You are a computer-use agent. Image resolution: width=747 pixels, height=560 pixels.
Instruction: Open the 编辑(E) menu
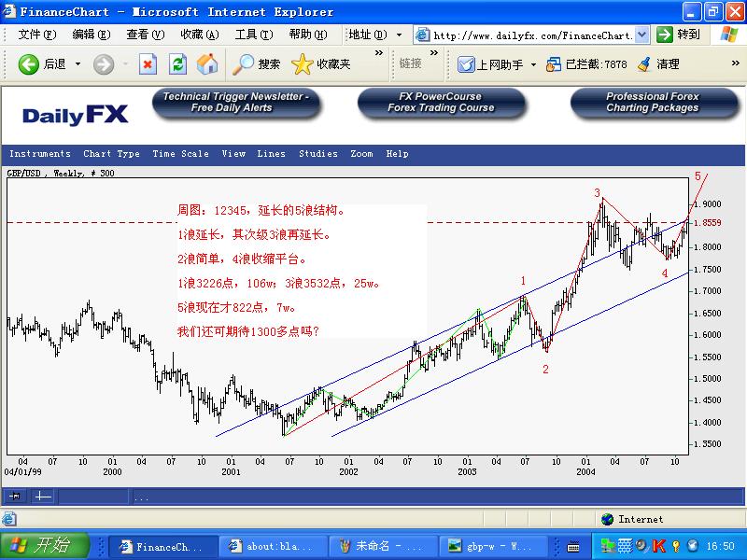pyautogui.click(x=91, y=35)
